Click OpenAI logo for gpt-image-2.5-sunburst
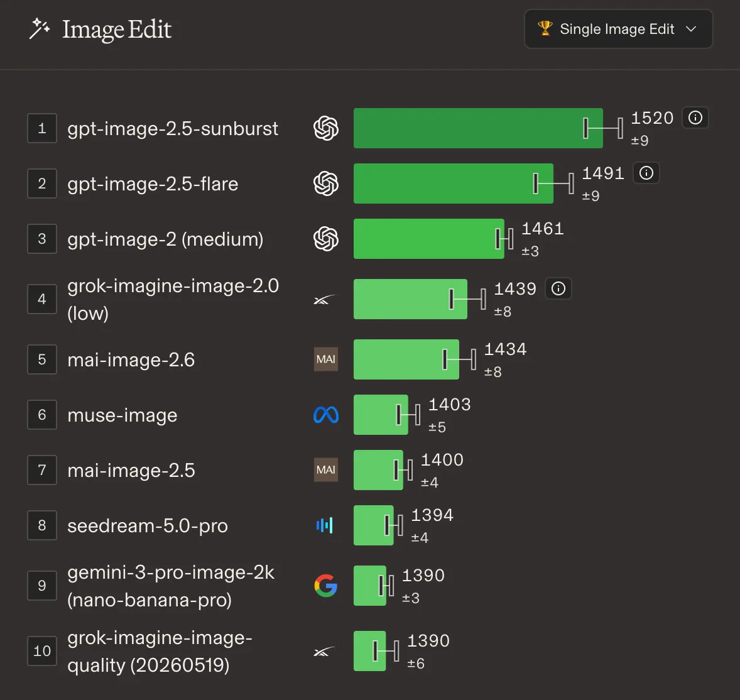This screenshot has width=740, height=700. coord(325,128)
